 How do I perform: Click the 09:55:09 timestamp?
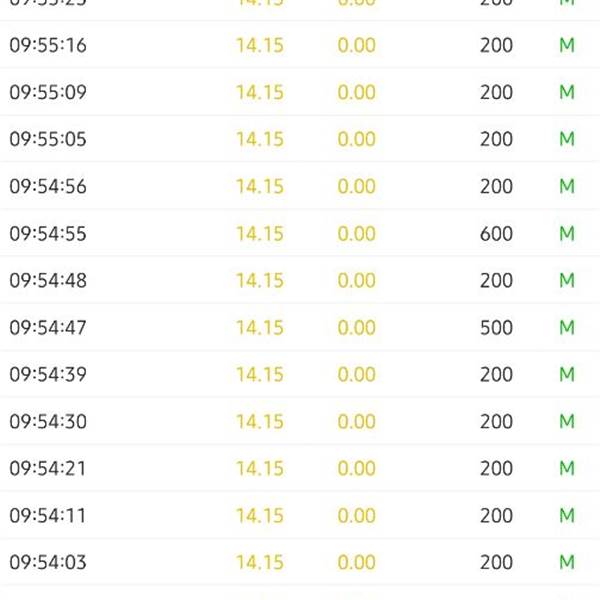pos(48,93)
